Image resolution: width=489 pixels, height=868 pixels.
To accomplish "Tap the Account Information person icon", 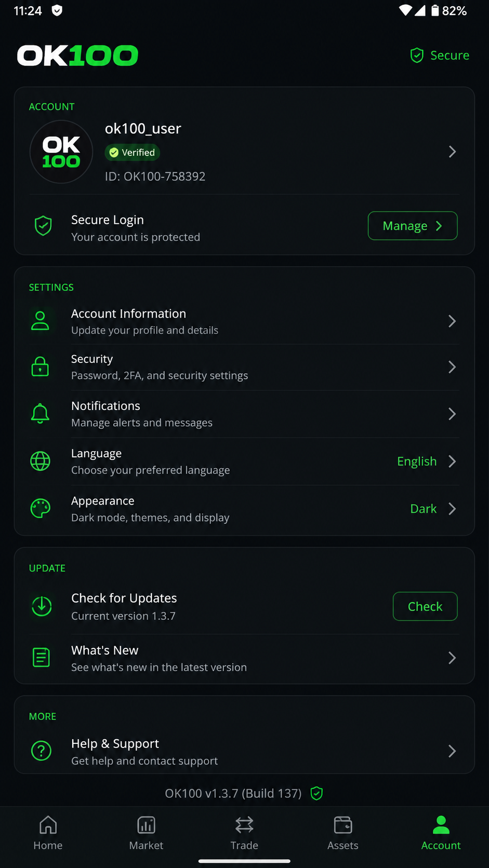I will [x=40, y=321].
